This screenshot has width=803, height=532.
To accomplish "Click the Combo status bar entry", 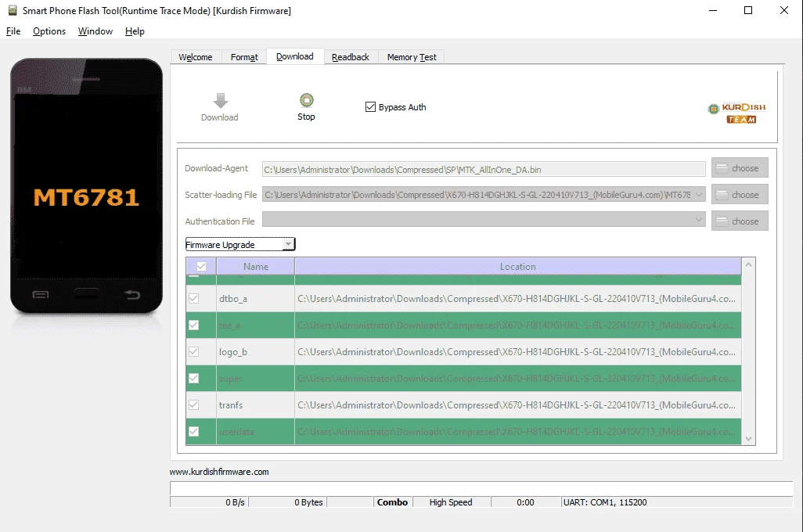I will [x=393, y=502].
